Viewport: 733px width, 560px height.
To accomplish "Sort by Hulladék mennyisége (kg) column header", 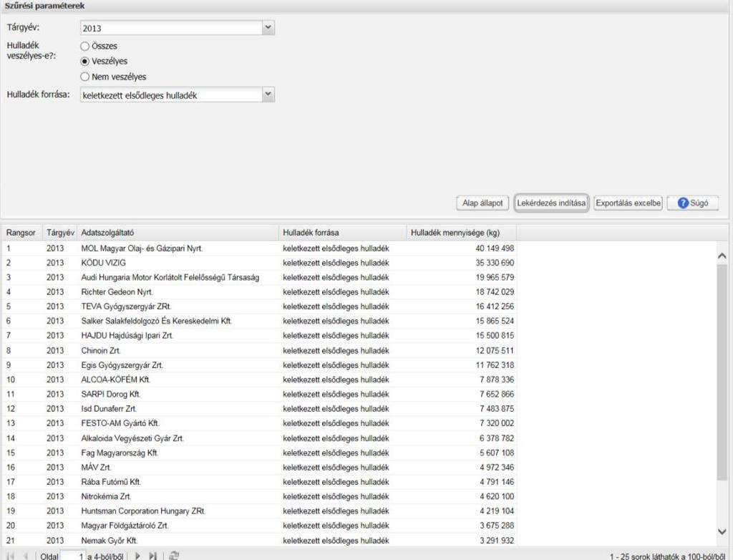I will [462, 233].
